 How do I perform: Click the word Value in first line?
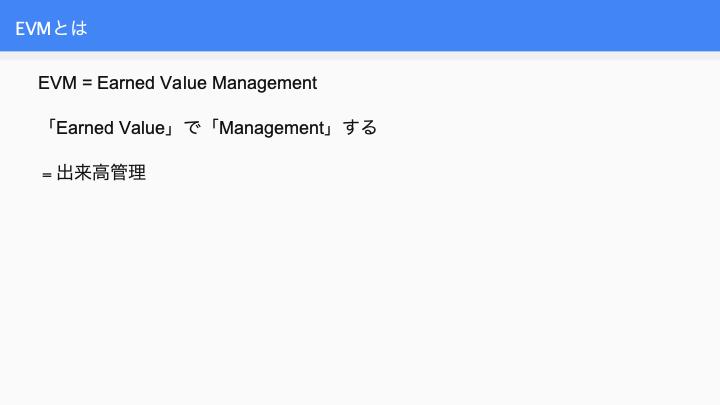pyautogui.click(x=183, y=83)
